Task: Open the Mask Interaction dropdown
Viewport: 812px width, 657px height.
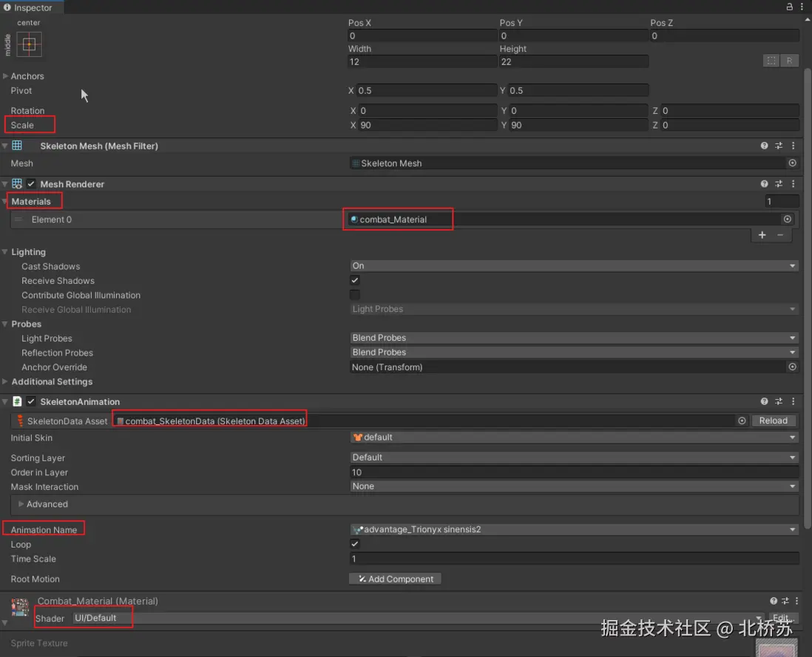Action: [574, 486]
